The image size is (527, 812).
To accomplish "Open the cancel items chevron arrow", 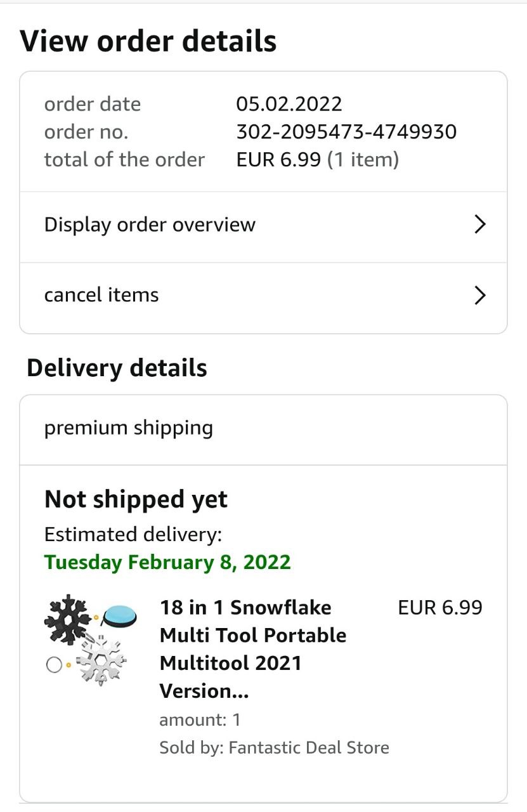I will [x=480, y=295].
